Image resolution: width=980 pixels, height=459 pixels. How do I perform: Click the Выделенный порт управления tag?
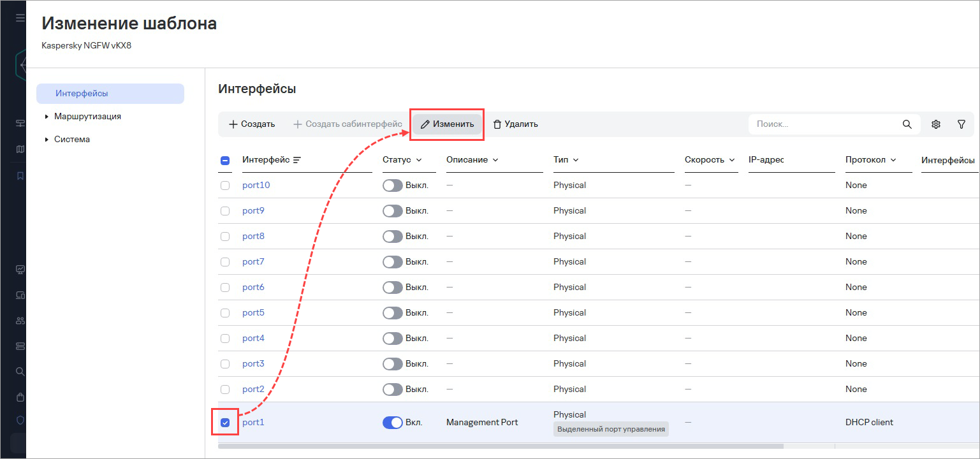[611, 429]
